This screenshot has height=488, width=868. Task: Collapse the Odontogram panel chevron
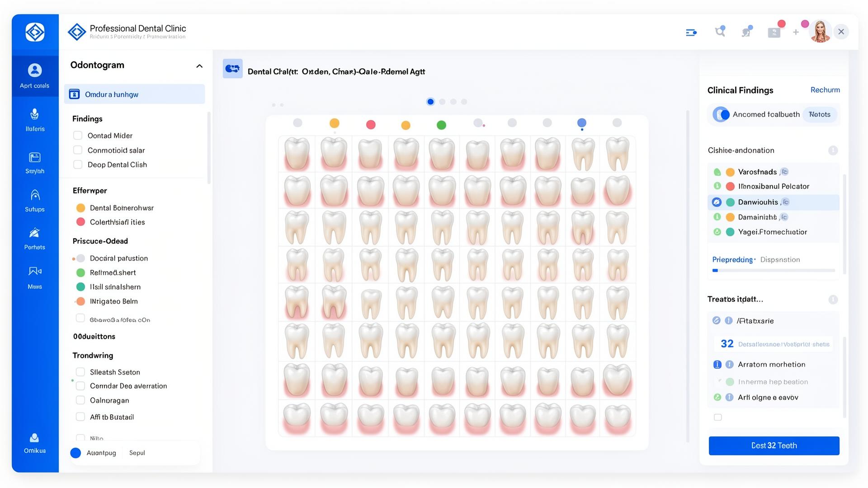pyautogui.click(x=199, y=66)
